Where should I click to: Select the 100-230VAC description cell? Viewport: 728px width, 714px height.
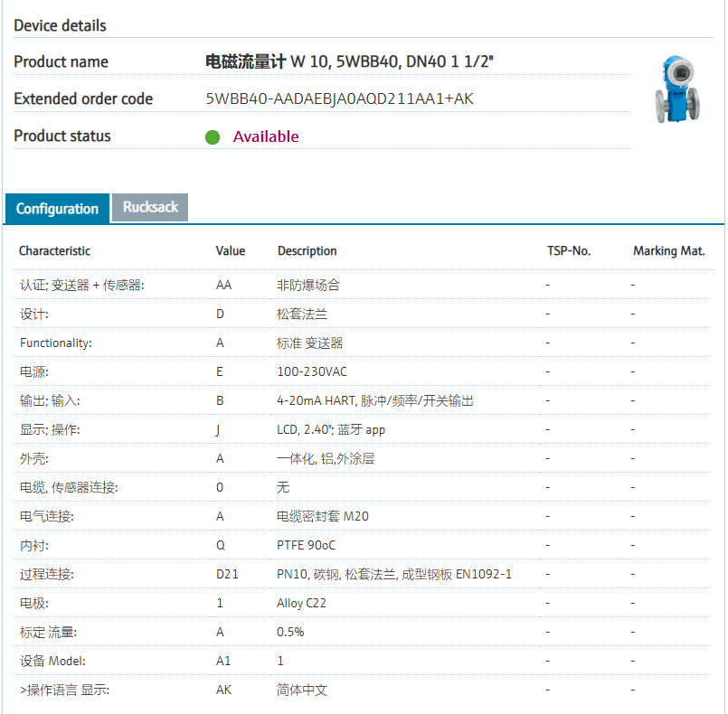311,371
